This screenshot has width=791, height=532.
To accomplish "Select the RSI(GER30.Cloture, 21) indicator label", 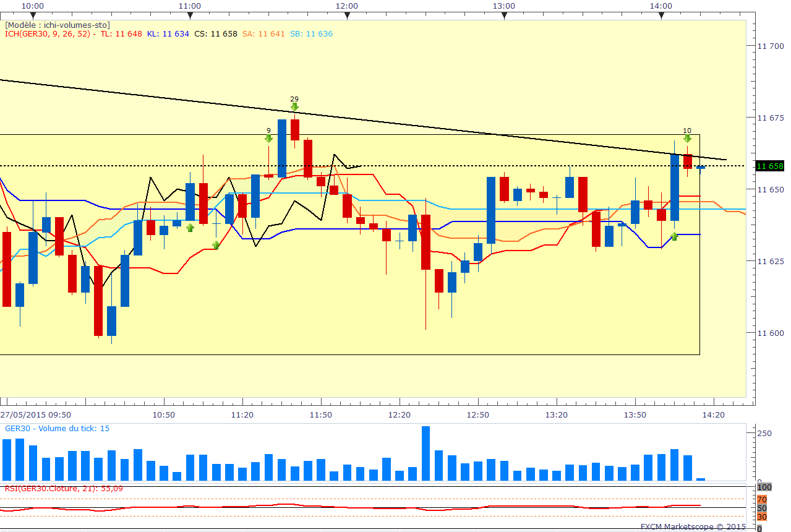I will tap(64, 488).
